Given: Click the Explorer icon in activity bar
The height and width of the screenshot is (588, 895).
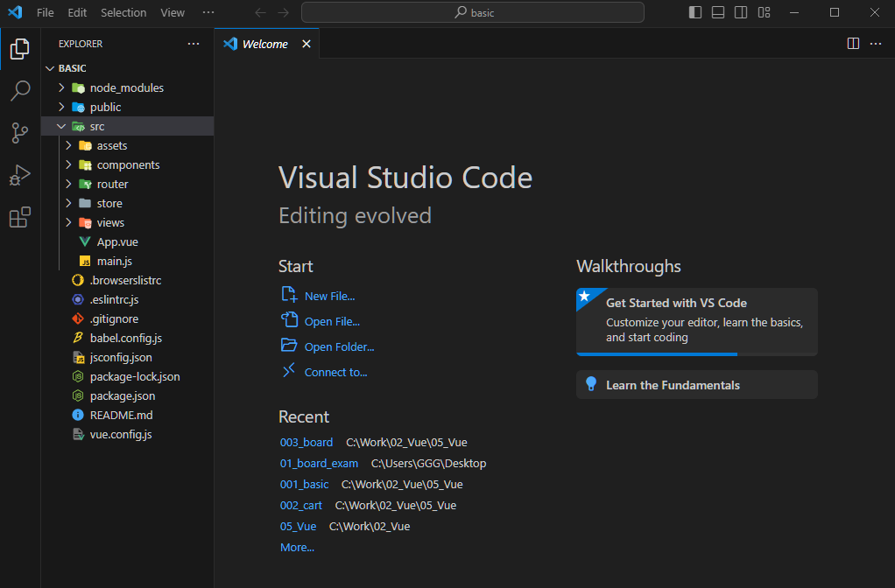Looking at the screenshot, I should click(x=19, y=49).
